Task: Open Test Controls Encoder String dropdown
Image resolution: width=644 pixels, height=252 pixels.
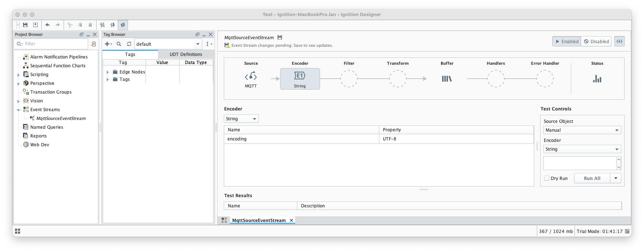Action: coord(582,149)
